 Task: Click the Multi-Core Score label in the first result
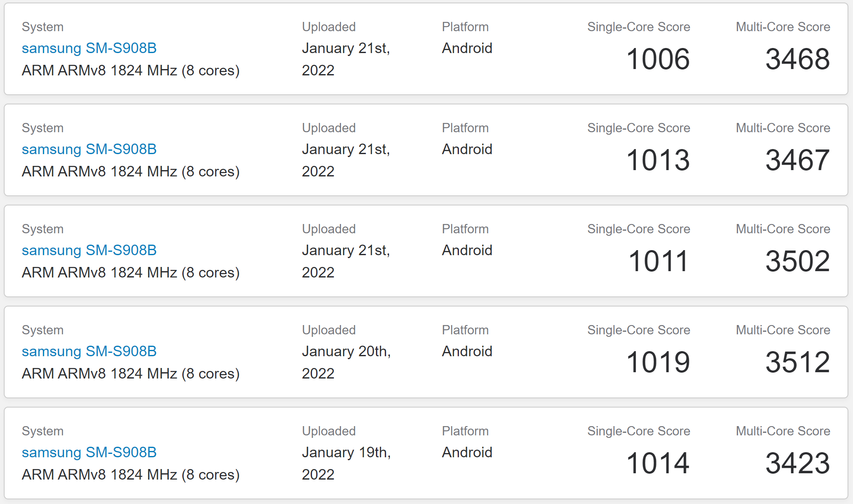point(783,27)
